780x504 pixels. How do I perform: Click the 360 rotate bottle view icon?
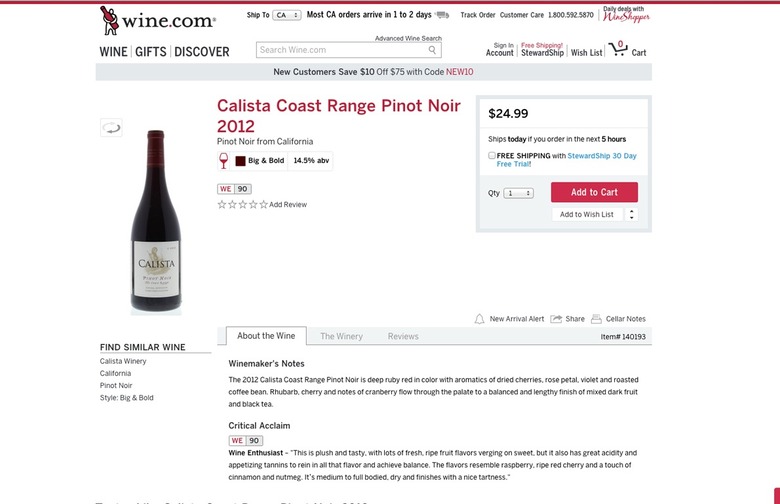coord(111,127)
